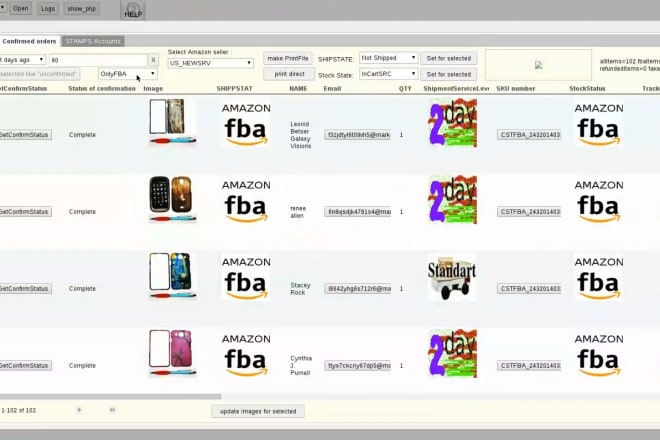Open the Stock State 'InCartSRC' dropdown
The width and height of the screenshot is (660, 440).
[388, 74]
